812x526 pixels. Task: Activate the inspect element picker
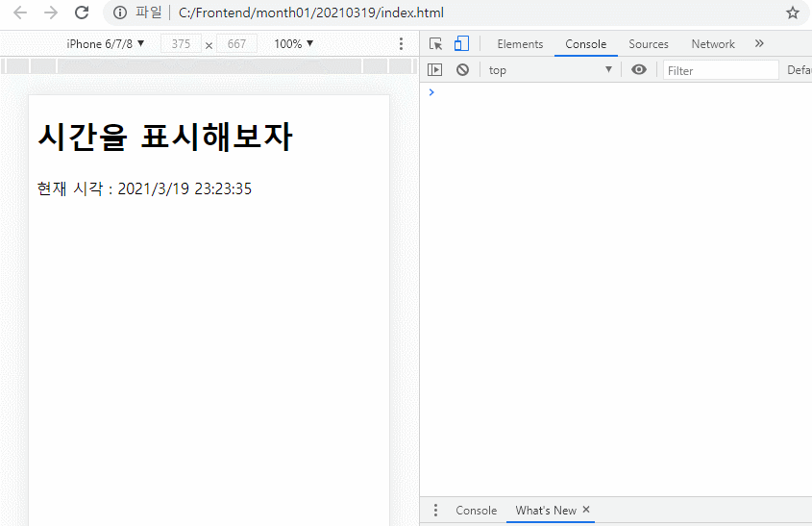(435, 44)
